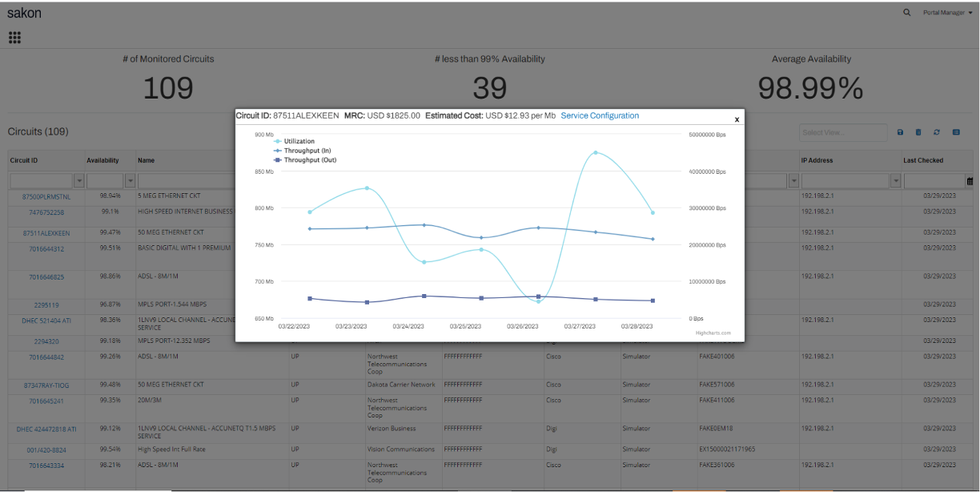Open the search magnifier in the top bar
The height and width of the screenshot is (492, 980).
[x=906, y=13]
